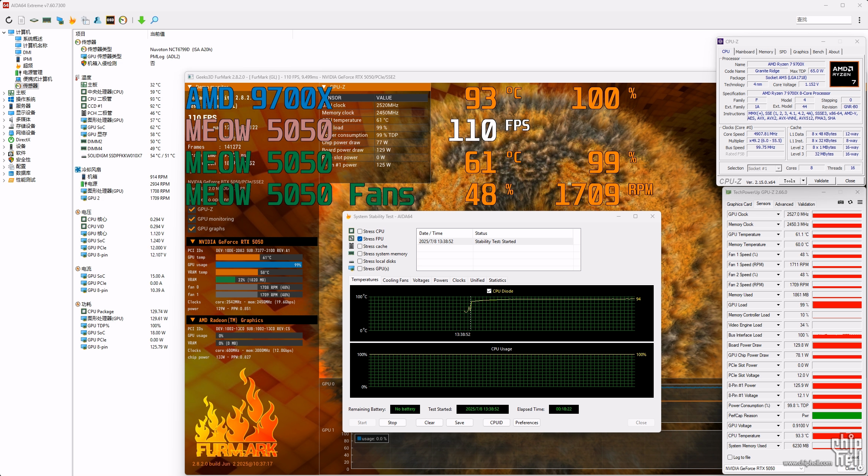
Task: Expand the 主板 tree node
Action: click(4, 93)
